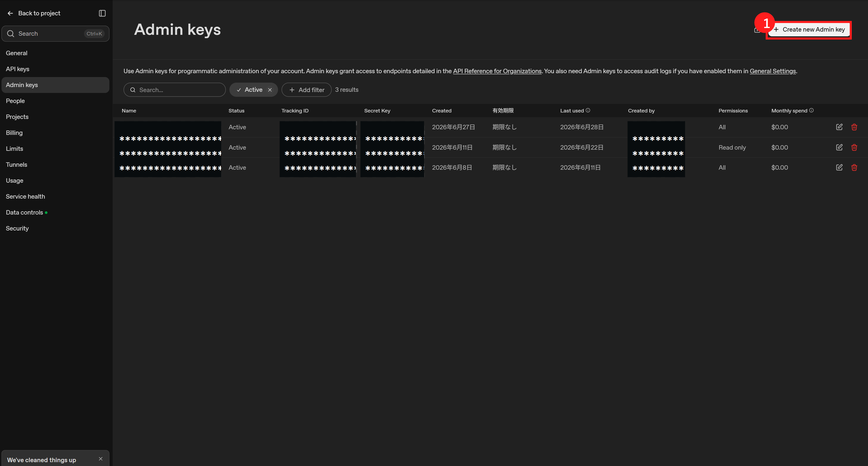Delete the Read only key

coord(854,147)
